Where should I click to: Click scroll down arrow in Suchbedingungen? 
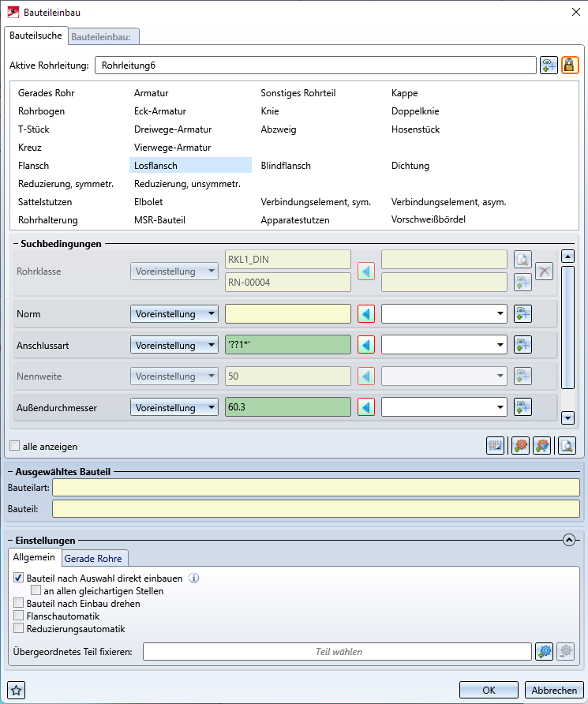point(567,418)
